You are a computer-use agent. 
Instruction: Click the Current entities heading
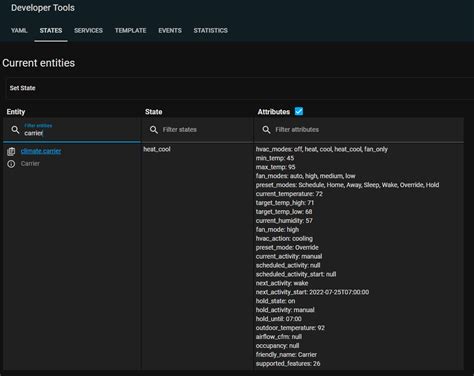pyautogui.click(x=38, y=63)
